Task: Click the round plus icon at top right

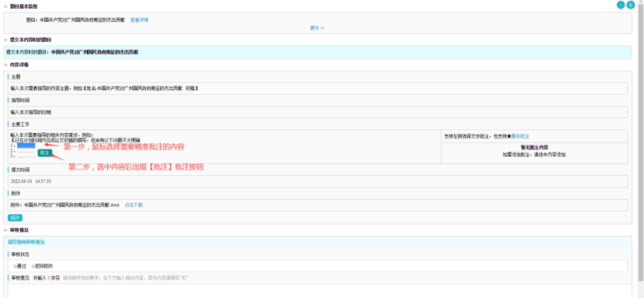Action: (631, 5)
